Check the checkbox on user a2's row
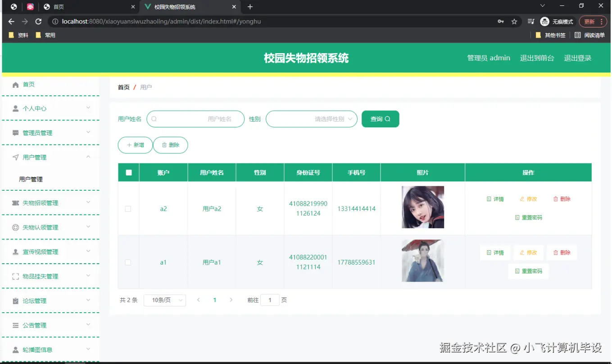The image size is (612, 364). point(128,209)
